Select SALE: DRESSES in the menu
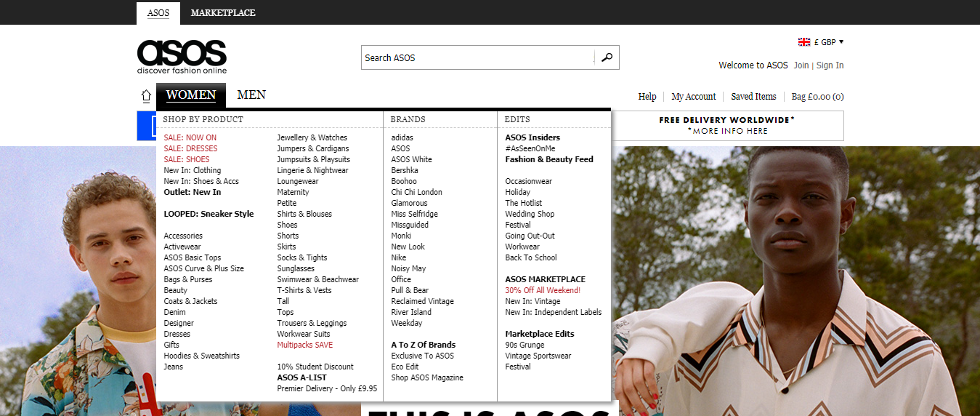The width and height of the screenshot is (980, 416). [x=190, y=148]
